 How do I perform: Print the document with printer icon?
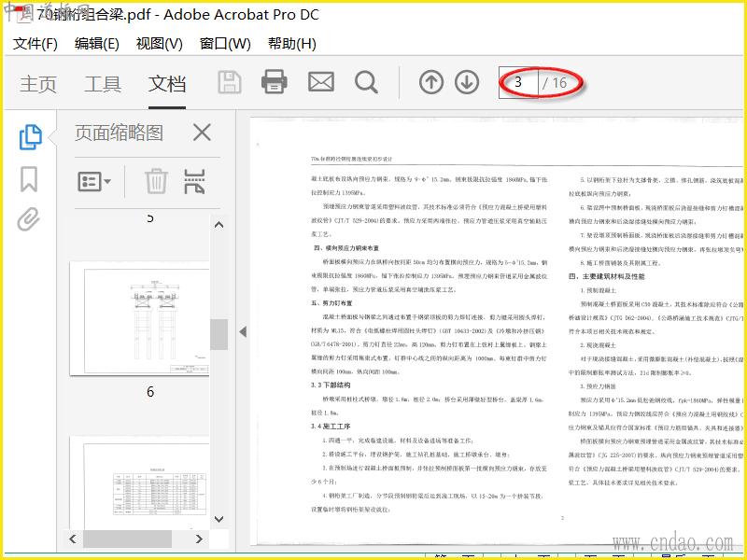[274, 81]
